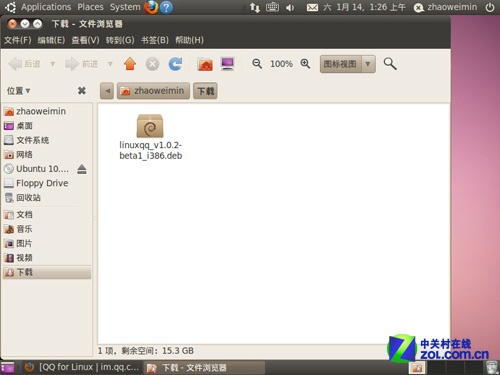This screenshot has height=375, width=500.
Task: Reload the current folder view
Action: pos(175,64)
